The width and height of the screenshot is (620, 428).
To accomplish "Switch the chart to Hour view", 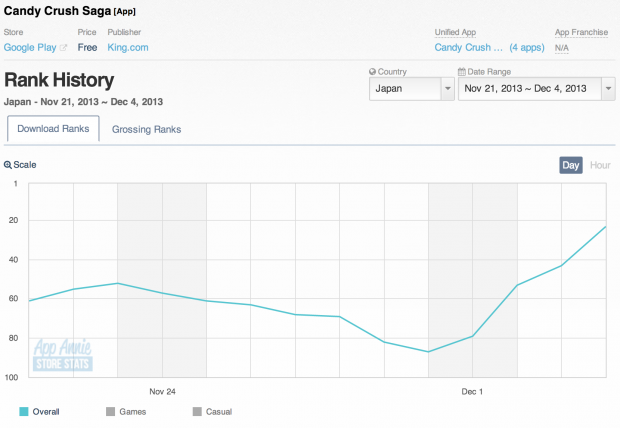I will pyautogui.click(x=600, y=165).
